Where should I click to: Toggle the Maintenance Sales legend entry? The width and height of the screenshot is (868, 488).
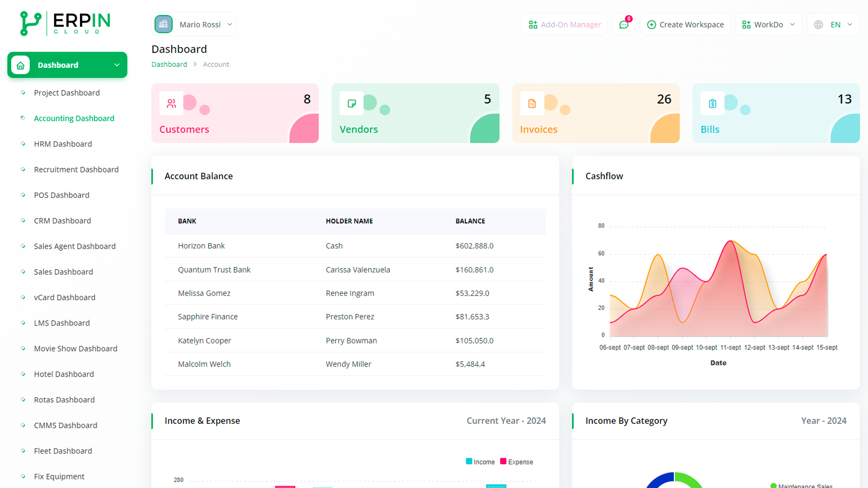pyautogui.click(x=802, y=486)
